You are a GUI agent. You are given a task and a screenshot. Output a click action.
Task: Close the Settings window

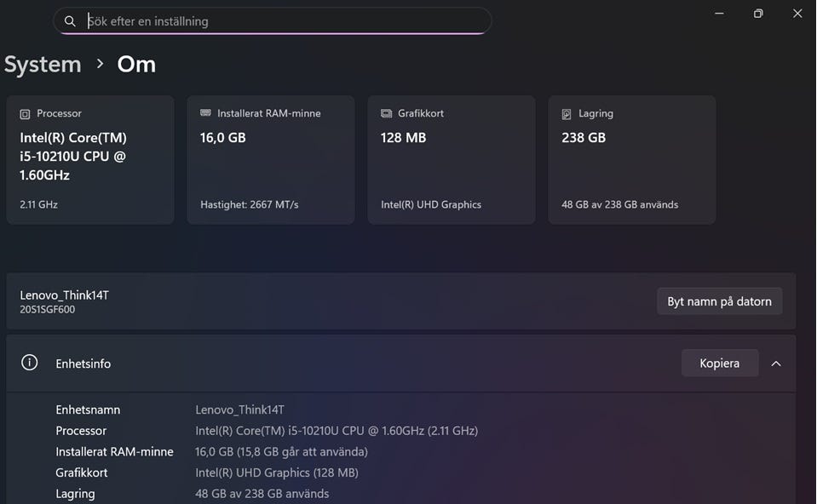797,14
